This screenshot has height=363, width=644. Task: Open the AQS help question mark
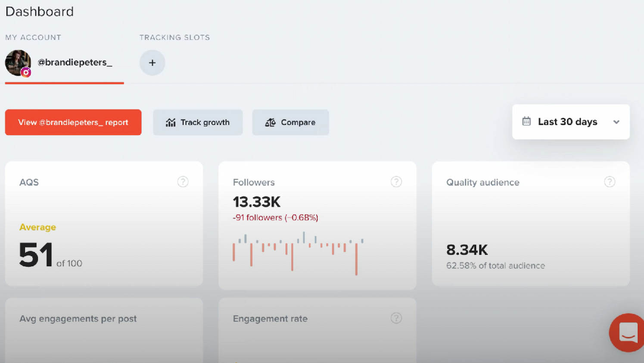pyautogui.click(x=183, y=181)
